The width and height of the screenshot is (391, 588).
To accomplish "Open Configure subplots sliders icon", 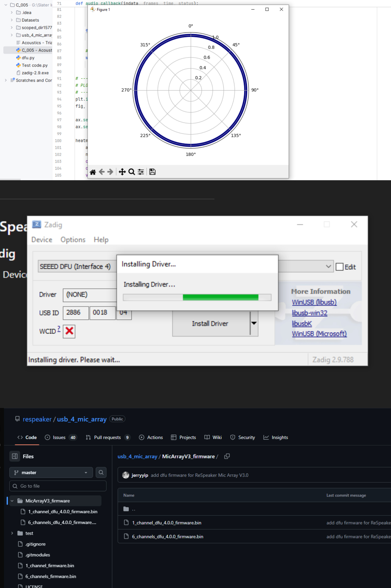I will point(141,172).
